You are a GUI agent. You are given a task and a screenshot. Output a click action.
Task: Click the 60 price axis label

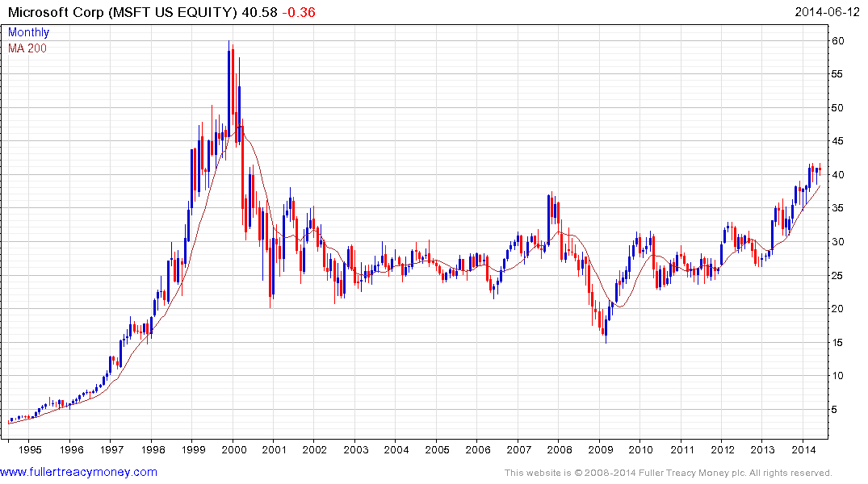(837, 41)
